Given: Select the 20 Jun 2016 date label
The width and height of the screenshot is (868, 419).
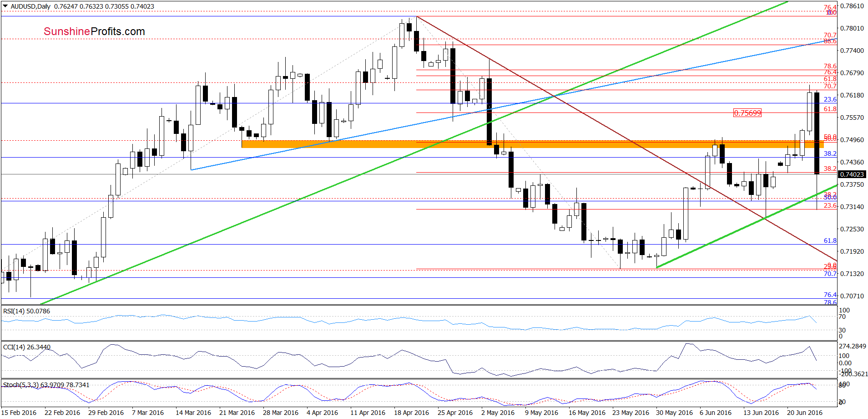Looking at the screenshot, I should pos(805,413).
